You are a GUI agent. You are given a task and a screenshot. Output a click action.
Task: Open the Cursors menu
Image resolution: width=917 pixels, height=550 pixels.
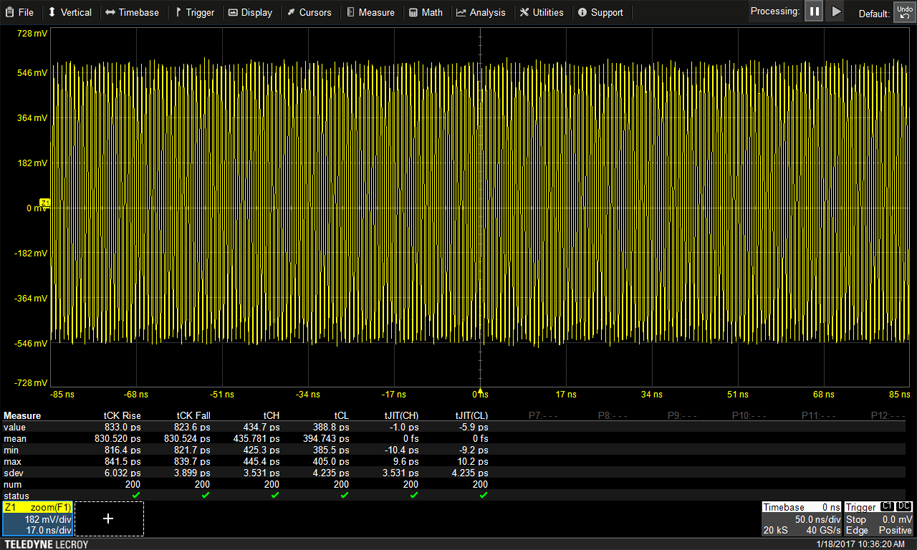pos(308,13)
